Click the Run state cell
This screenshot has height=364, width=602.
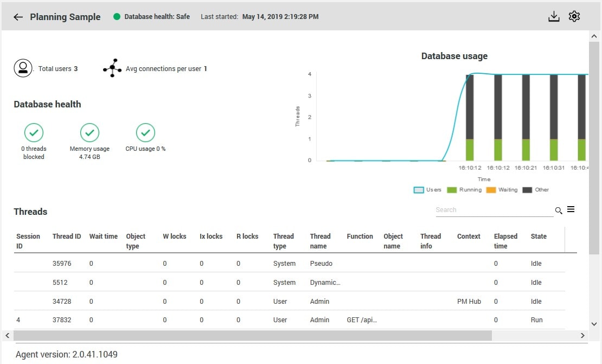[x=537, y=320]
